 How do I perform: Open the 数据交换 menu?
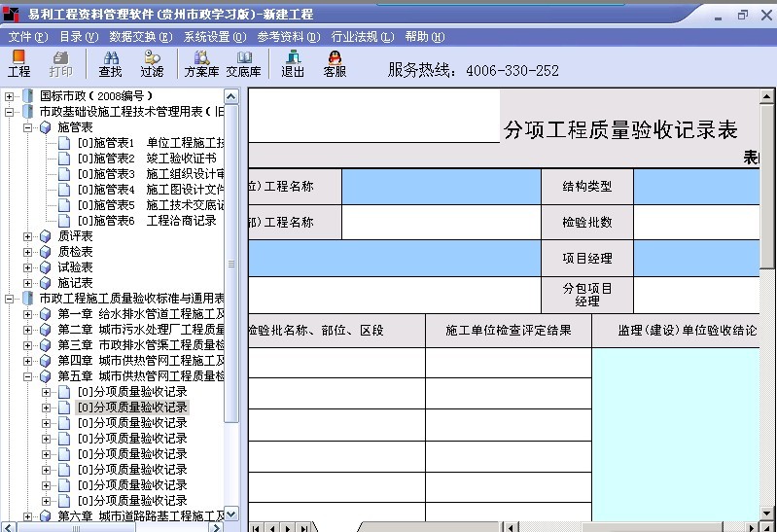point(140,37)
